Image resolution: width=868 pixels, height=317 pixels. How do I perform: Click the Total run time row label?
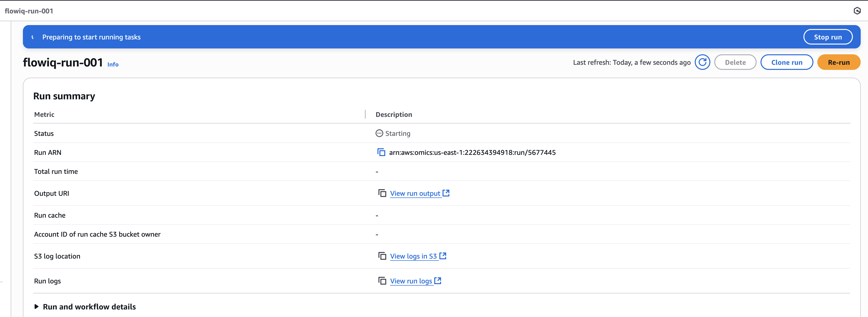tap(56, 171)
